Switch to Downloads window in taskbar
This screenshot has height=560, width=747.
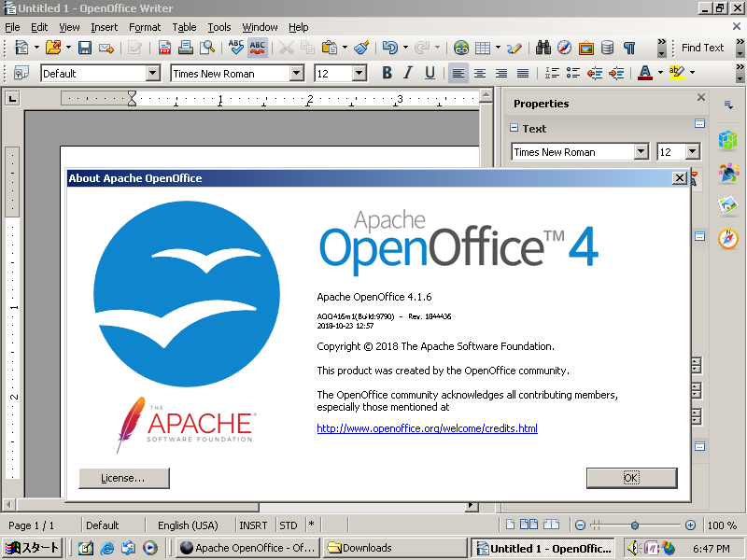pyautogui.click(x=395, y=548)
